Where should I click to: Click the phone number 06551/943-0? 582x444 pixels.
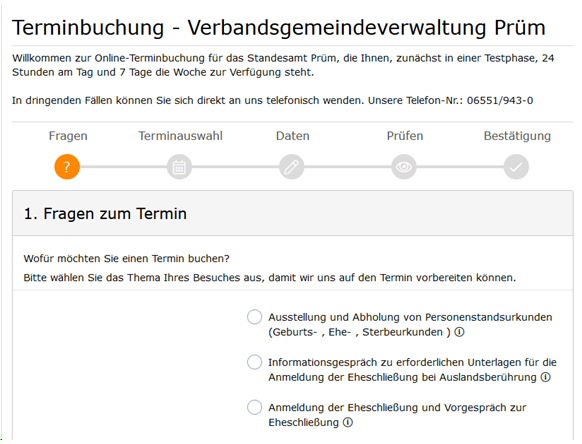500,101
